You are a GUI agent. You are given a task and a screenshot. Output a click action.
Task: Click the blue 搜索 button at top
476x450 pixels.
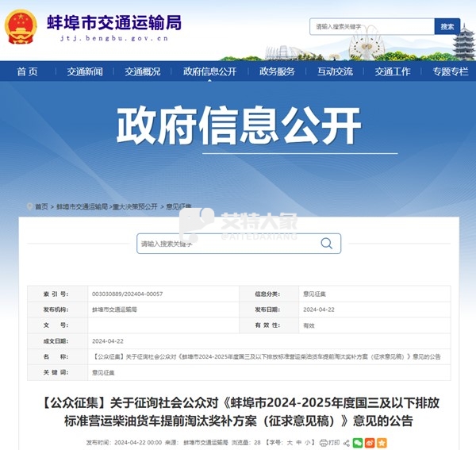(x=447, y=26)
